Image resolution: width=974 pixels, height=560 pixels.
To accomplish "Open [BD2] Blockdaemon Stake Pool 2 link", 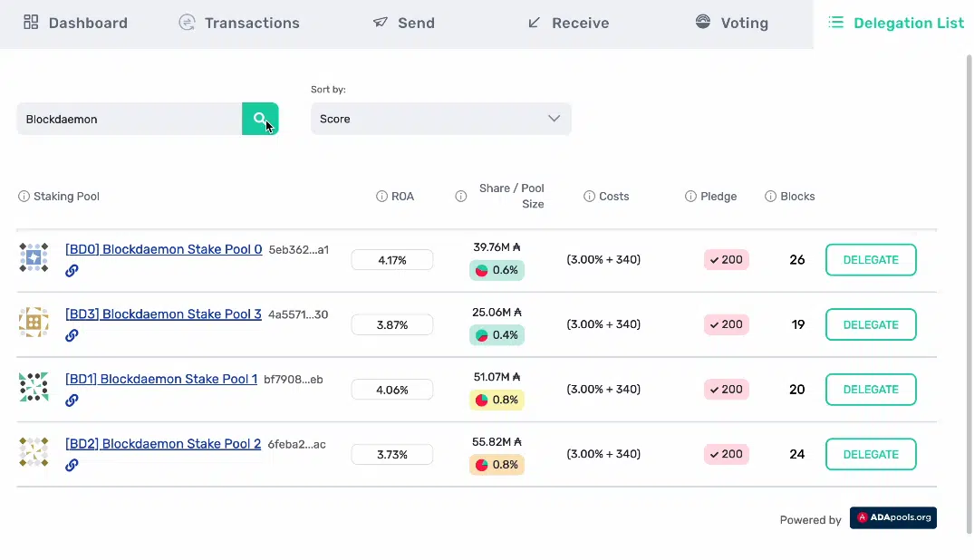I will (163, 444).
